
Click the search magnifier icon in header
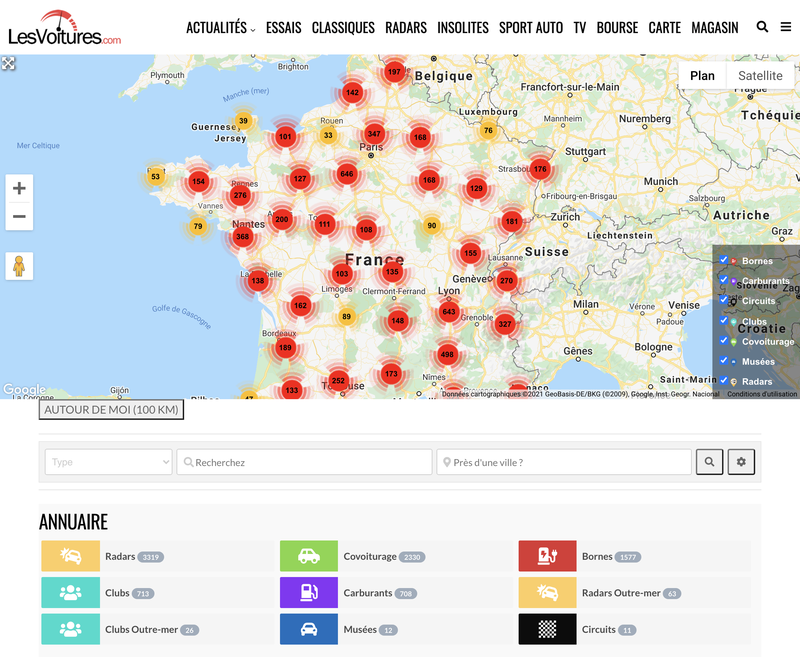tap(762, 27)
